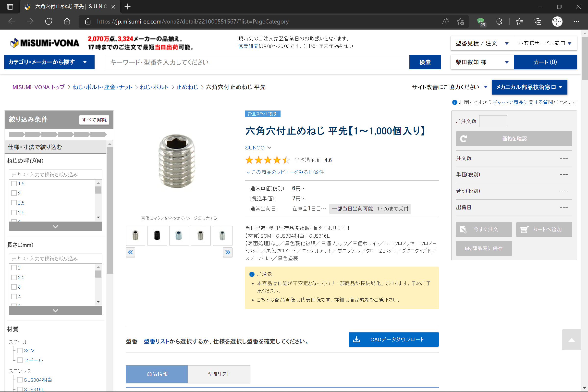Open a new browser tab with plus icon
The height and width of the screenshot is (392, 588).
[127, 7]
